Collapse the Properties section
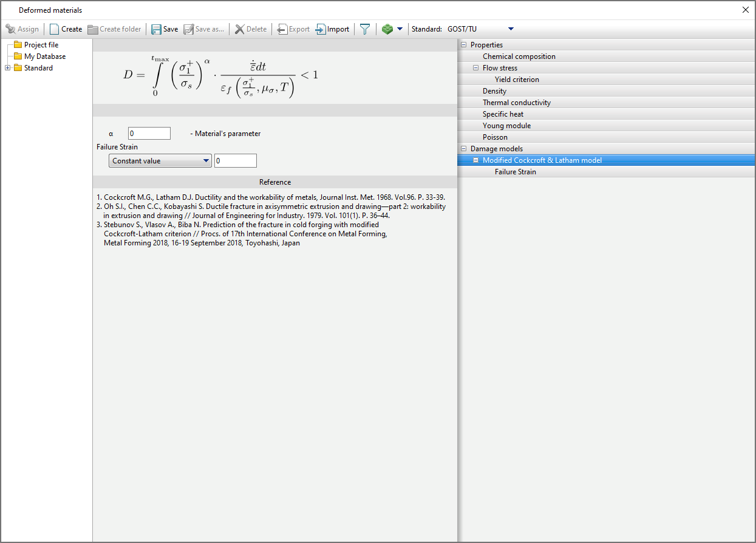This screenshot has height=543, width=756. [464, 45]
